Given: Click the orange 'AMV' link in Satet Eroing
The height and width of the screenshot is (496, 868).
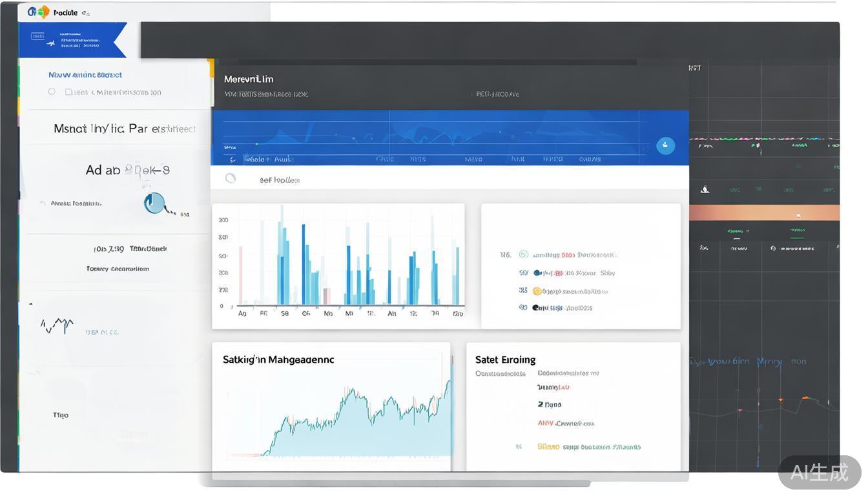Looking at the screenshot, I should pyautogui.click(x=566, y=424).
